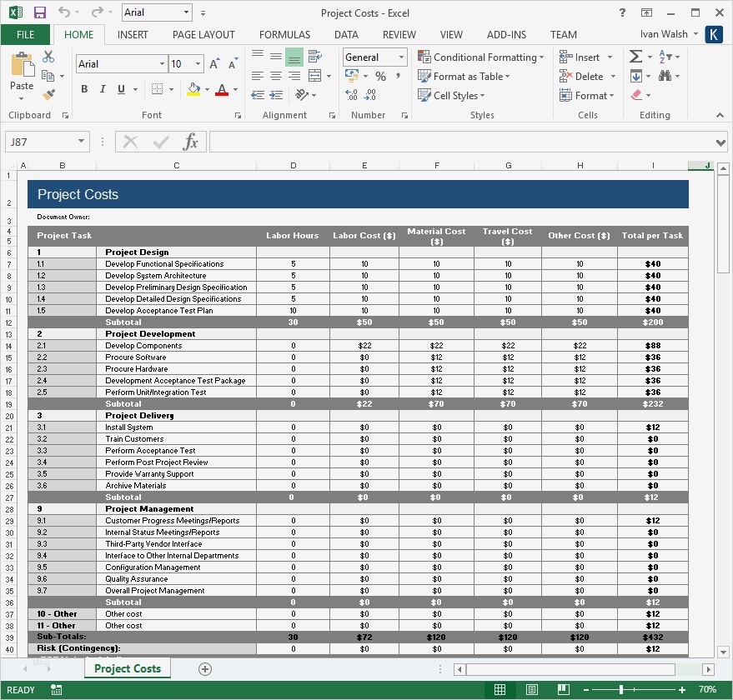Click the zoom slider handle

click(x=621, y=689)
